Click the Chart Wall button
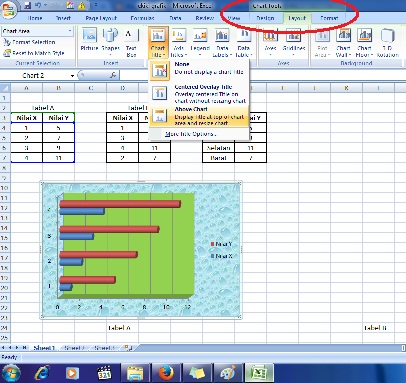The image size is (406, 383). tap(343, 42)
